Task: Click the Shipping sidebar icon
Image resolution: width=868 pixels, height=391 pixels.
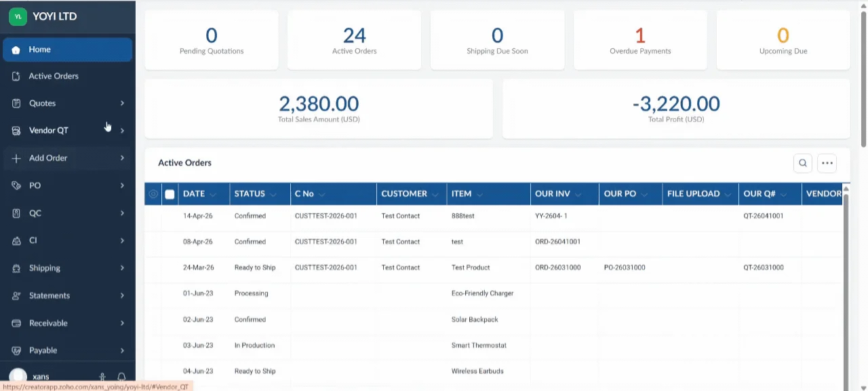Action: 16,268
